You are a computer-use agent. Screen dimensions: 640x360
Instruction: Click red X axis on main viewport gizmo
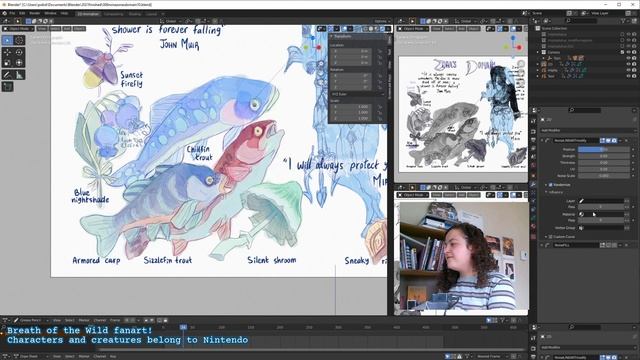319,48
